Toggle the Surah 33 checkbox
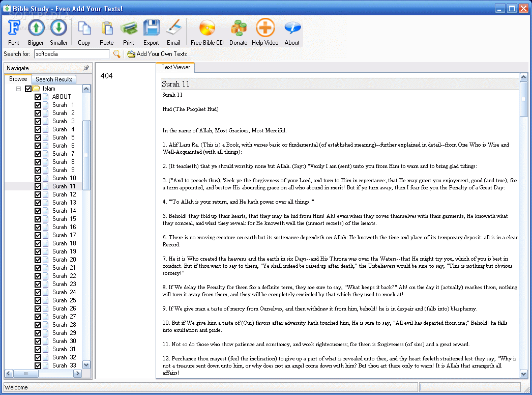 coord(38,366)
